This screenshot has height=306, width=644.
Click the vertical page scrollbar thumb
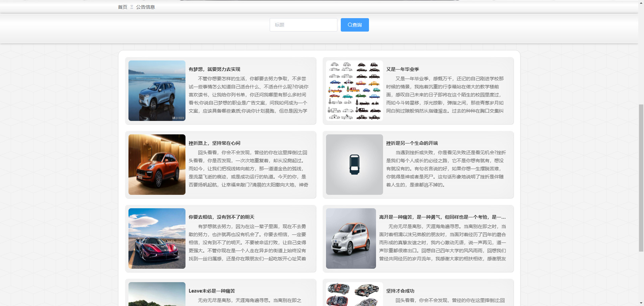pyautogui.click(x=641, y=178)
